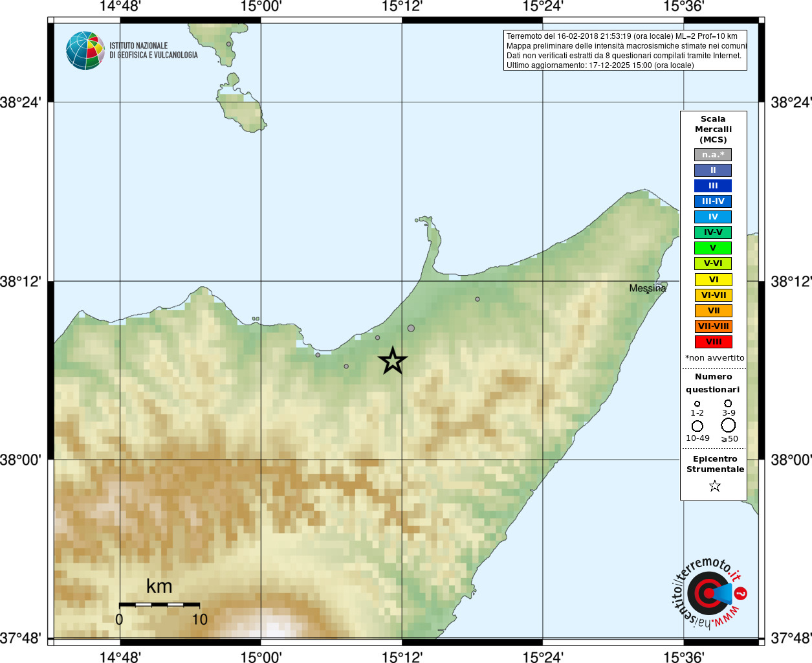
Task: Select the green V intensity swatch
Action: click(x=713, y=248)
